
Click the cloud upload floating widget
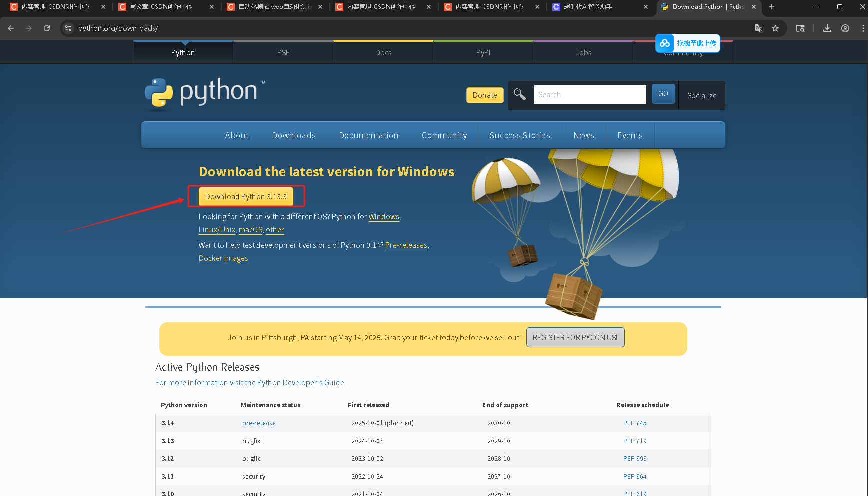[x=688, y=43]
